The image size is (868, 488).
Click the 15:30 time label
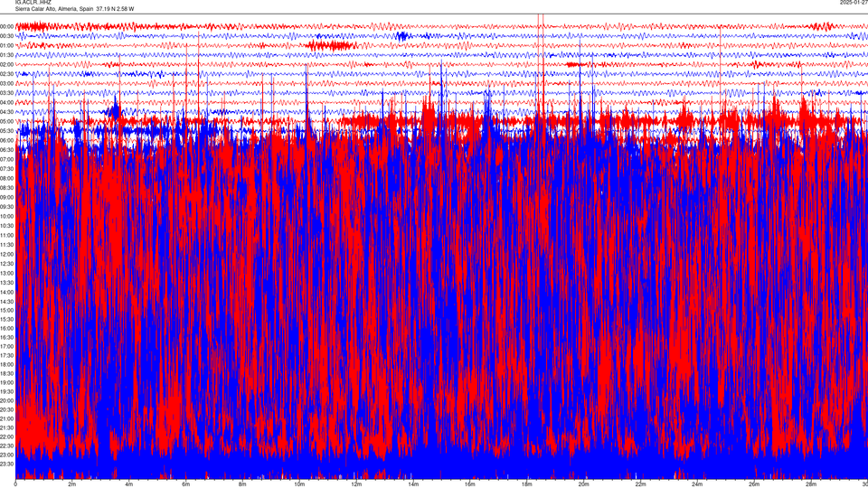pyautogui.click(x=7, y=319)
